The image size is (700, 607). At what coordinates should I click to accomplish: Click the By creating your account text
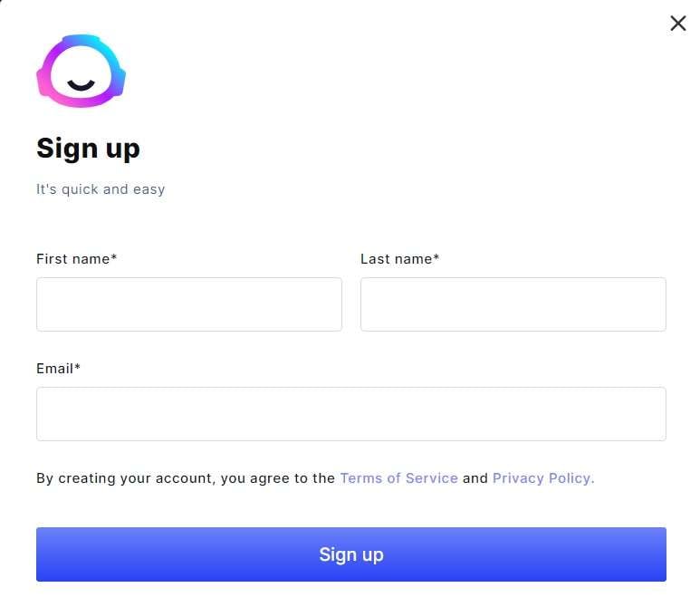coord(186,478)
